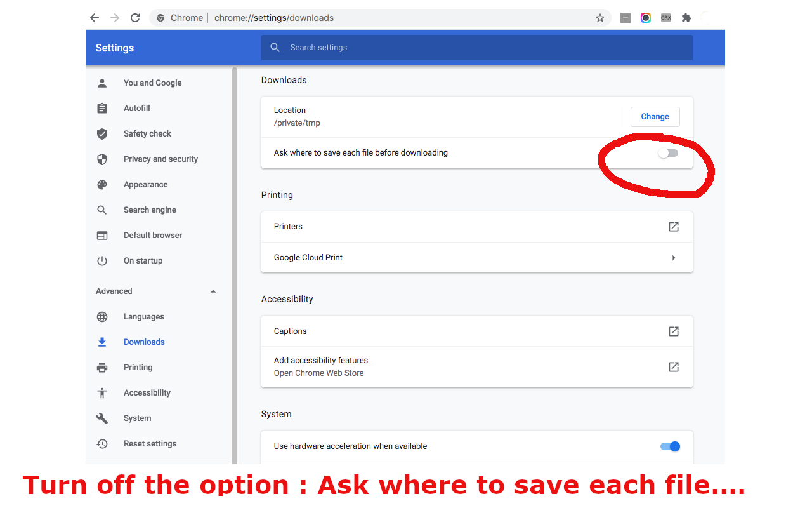Open Captions via external link icon

coord(674,331)
